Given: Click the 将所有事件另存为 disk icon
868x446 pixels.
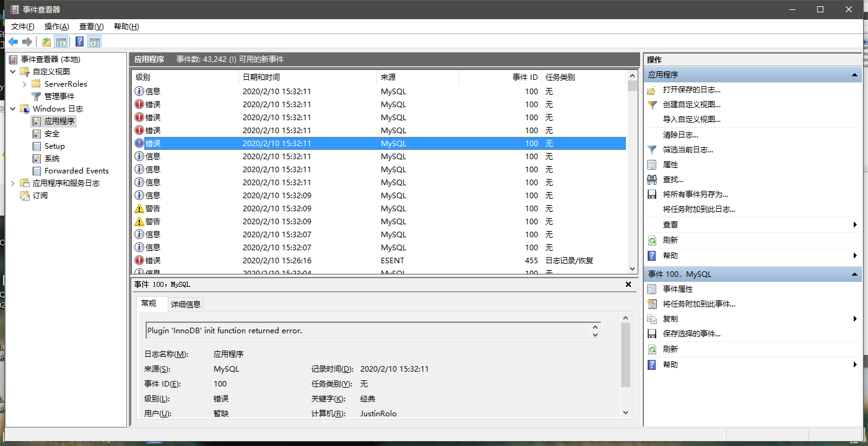Looking at the screenshot, I should pyautogui.click(x=651, y=194).
